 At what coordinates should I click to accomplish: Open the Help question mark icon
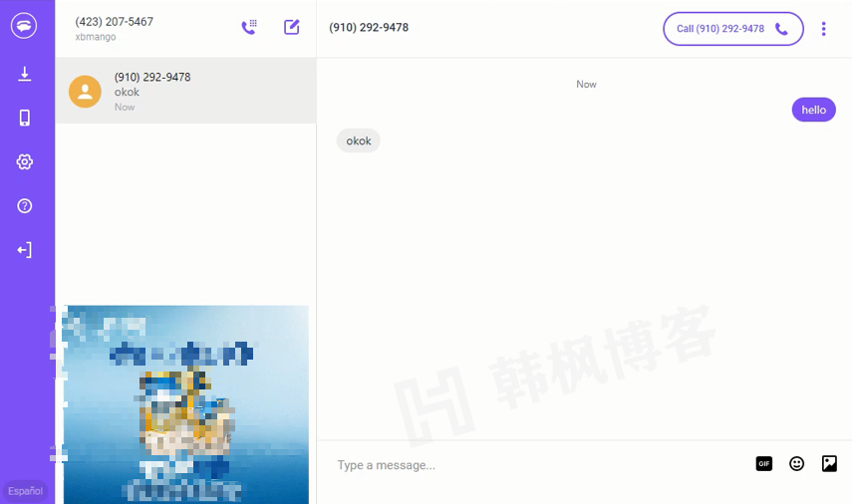coord(25,206)
